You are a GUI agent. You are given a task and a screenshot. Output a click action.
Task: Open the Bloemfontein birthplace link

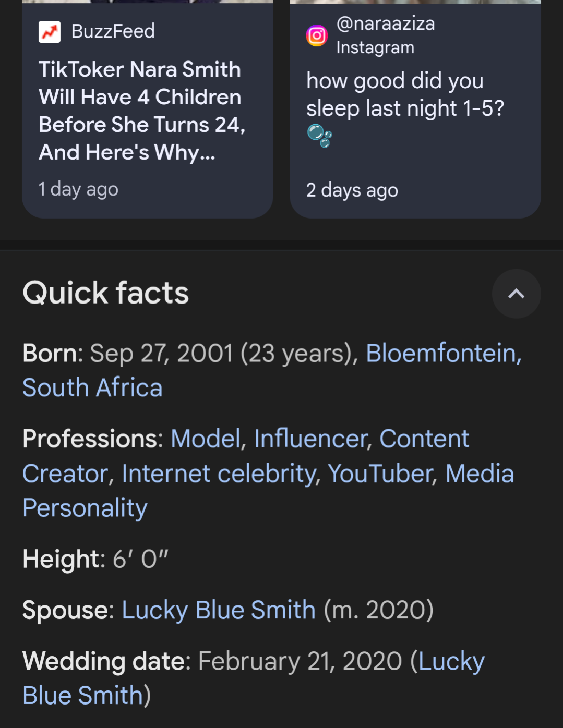[444, 353]
